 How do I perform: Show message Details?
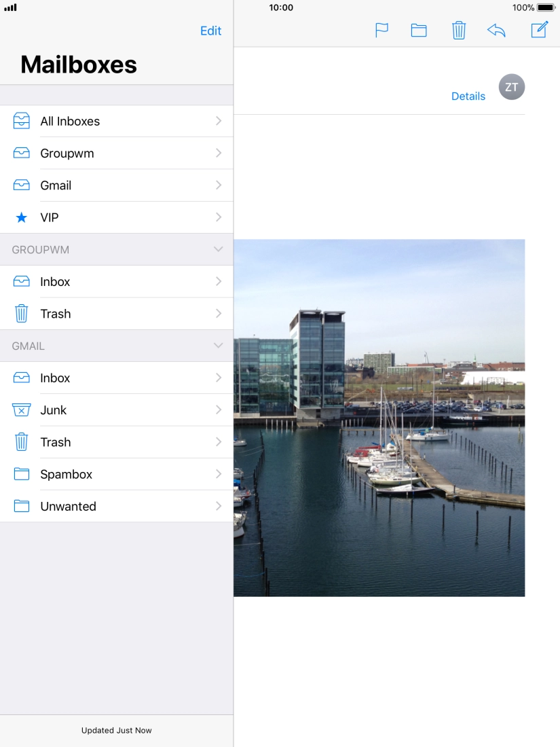click(x=468, y=96)
